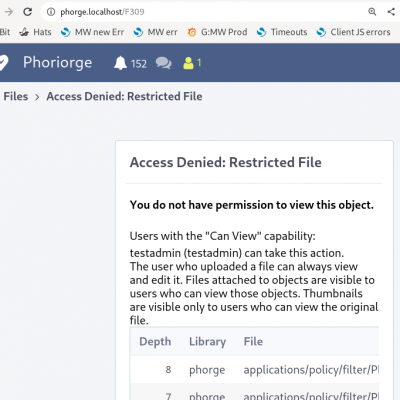Click the testadmin can take this action line
Image resolution: width=400 pixels, height=400 pixels.
pos(237,253)
